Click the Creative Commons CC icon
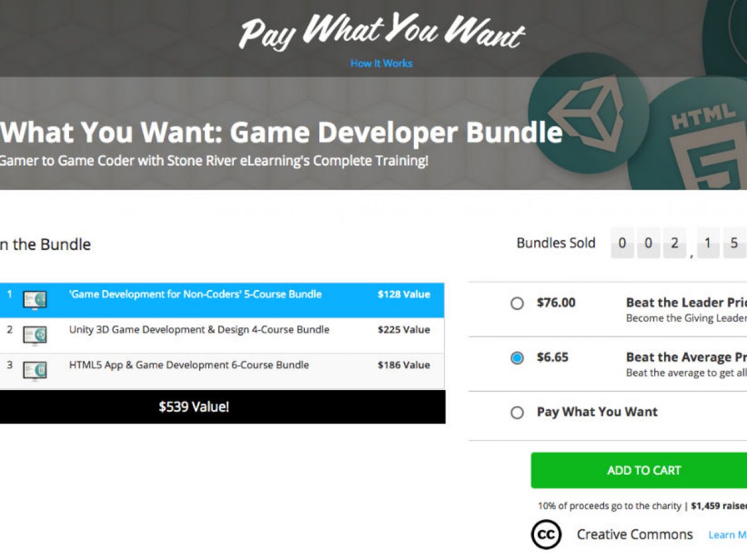 point(546,534)
